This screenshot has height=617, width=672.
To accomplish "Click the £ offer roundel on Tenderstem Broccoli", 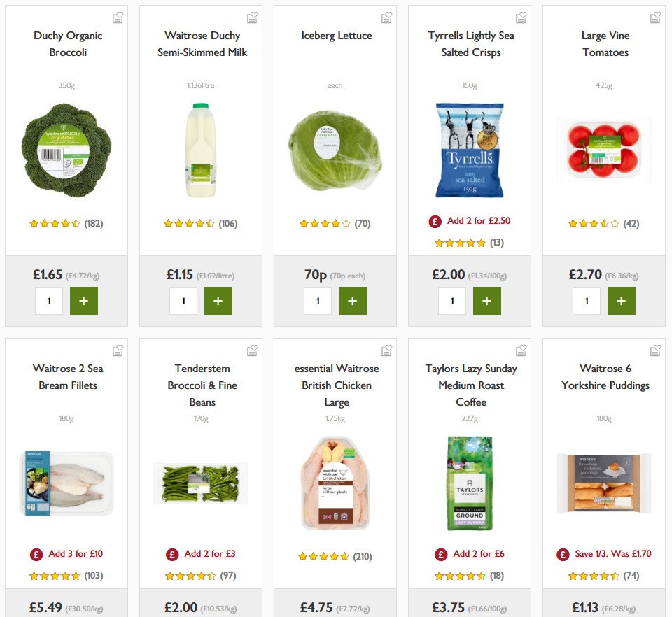I will (x=172, y=553).
